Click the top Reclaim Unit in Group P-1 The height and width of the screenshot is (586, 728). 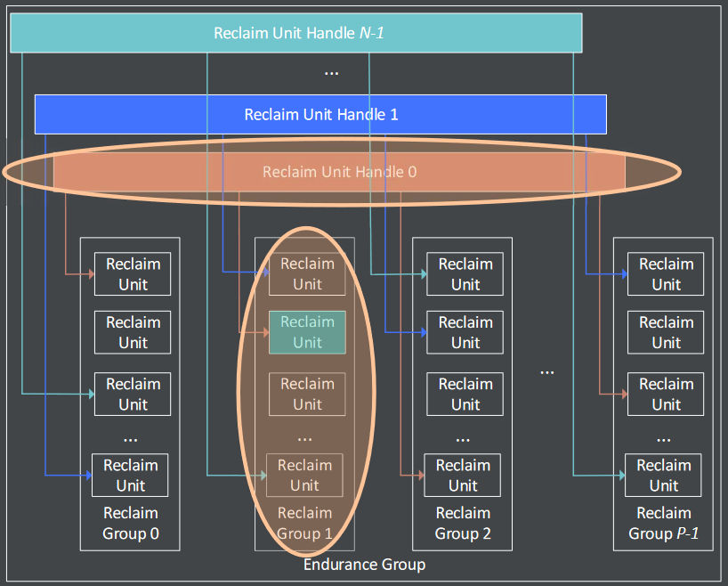click(666, 274)
